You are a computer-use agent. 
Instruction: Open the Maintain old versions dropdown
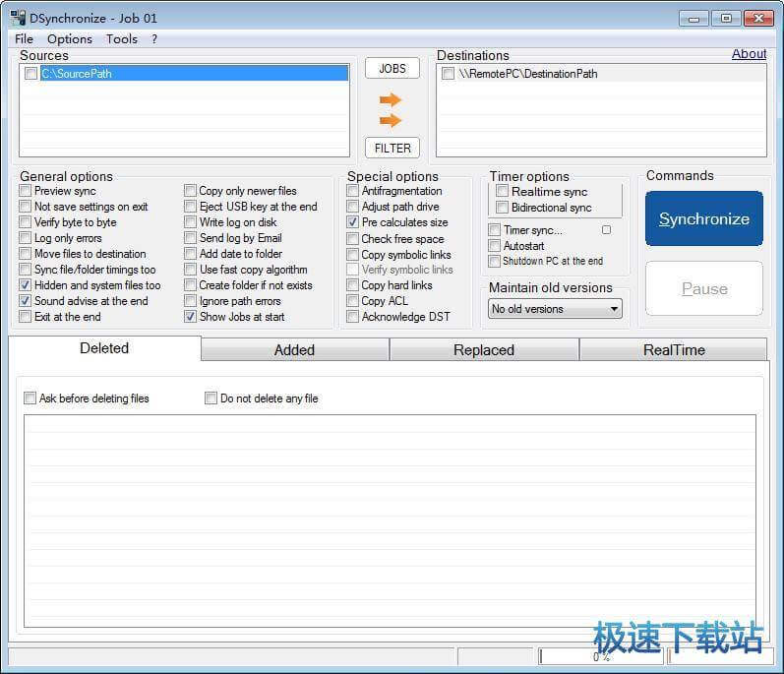[556, 309]
